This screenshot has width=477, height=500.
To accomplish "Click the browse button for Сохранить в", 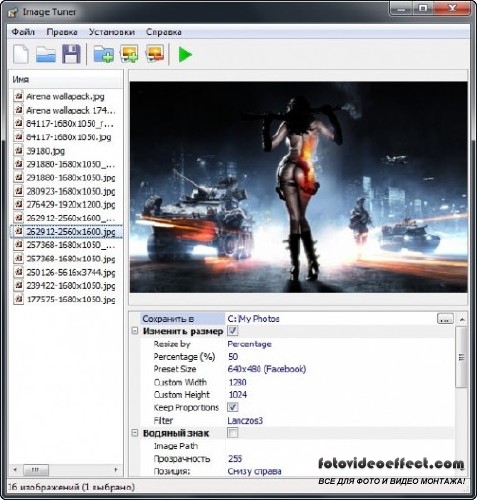I will (x=445, y=318).
